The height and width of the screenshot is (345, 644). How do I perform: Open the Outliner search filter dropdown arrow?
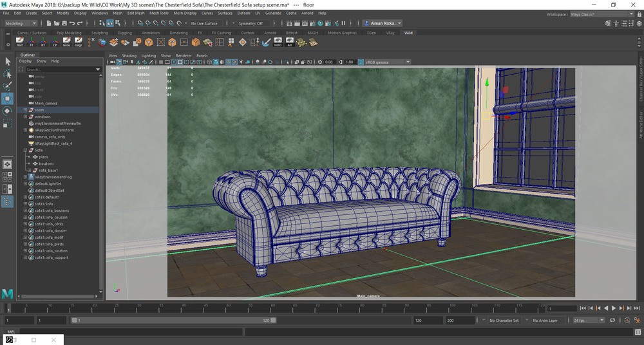click(x=98, y=70)
